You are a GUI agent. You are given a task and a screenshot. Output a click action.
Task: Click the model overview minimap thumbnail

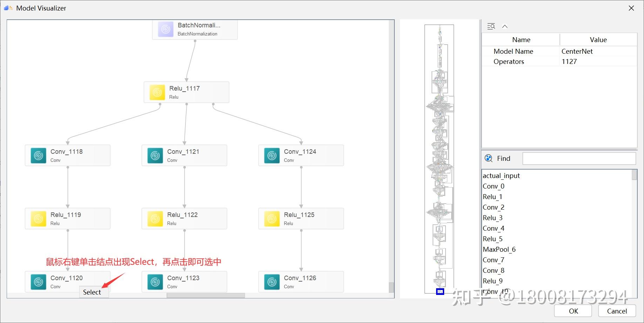(439, 158)
